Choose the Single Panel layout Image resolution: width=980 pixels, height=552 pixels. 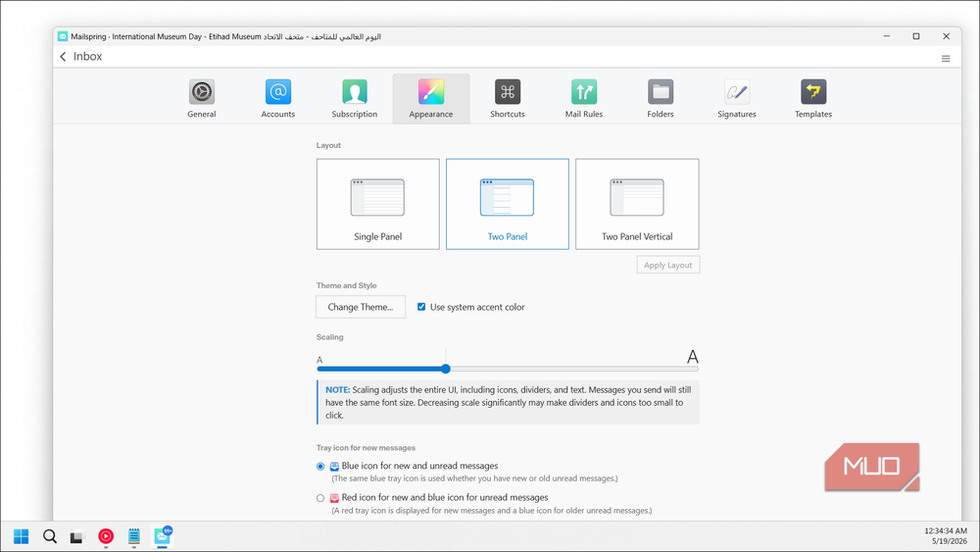(x=378, y=204)
